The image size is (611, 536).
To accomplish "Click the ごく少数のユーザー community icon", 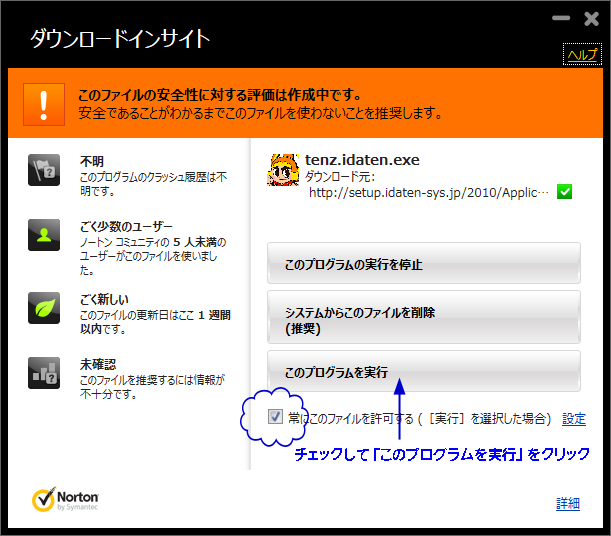I will (43, 236).
